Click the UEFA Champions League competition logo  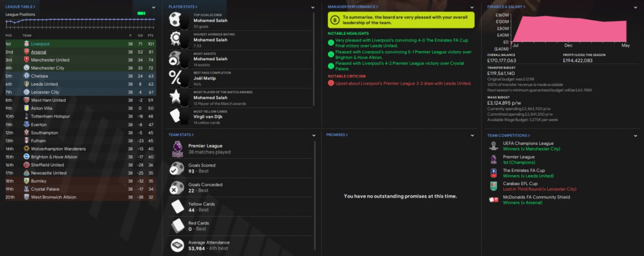(494, 145)
